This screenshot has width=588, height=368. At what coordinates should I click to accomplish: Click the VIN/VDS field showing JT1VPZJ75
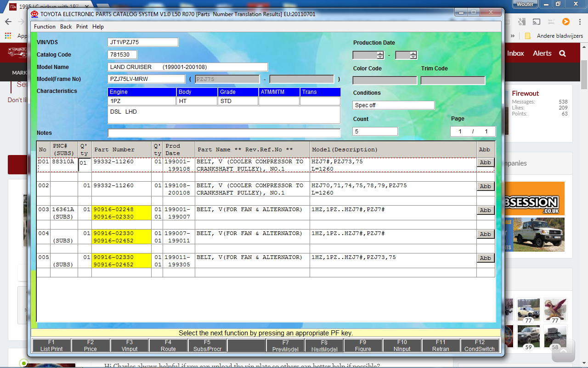coord(143,42)
